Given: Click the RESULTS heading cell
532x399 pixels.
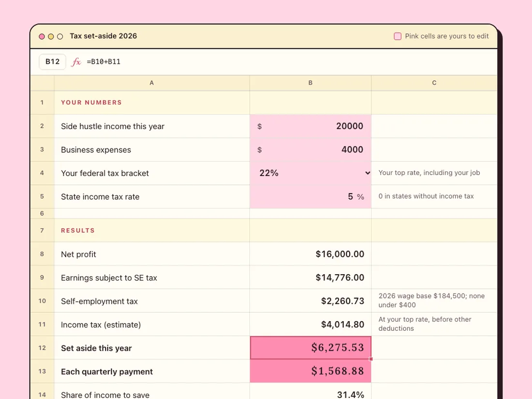Looking at the screenshot, I should pyautogui.click(x=152, y=230).
